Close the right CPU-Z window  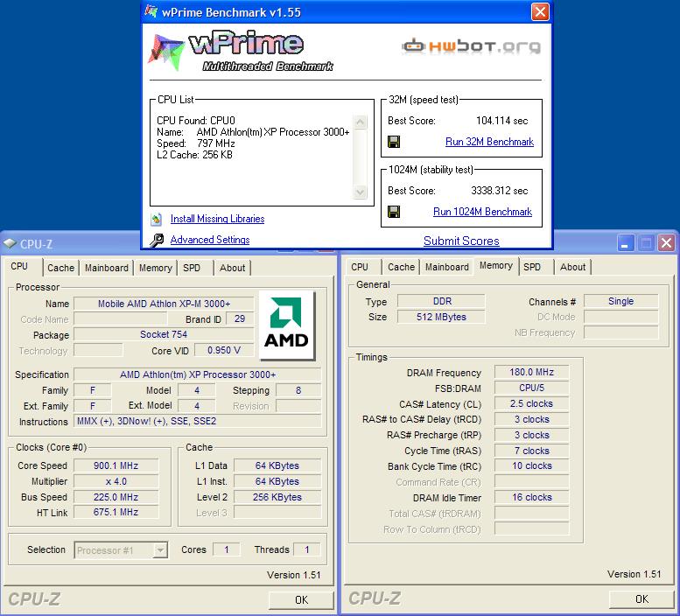(x=667, y=243)
